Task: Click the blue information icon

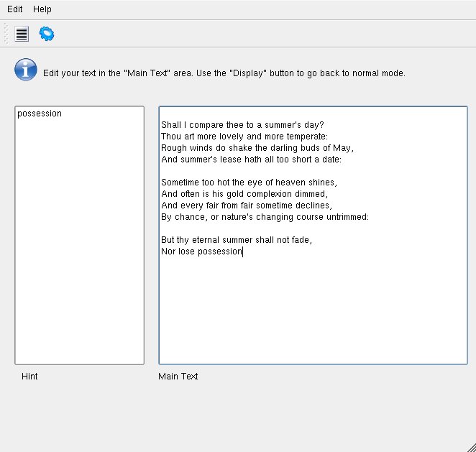Action: click(25, 70)
